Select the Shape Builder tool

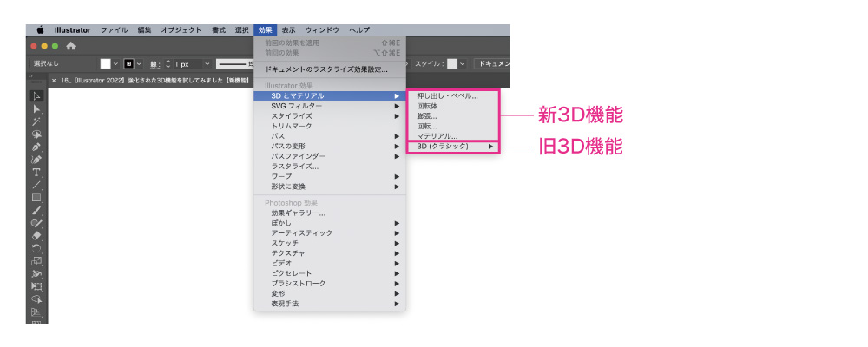[36, 299]
